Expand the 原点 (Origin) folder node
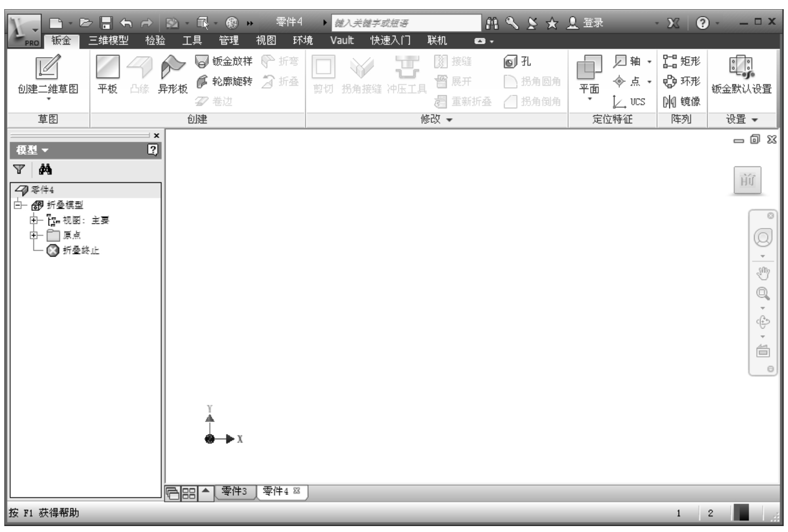 coord(34,235)
